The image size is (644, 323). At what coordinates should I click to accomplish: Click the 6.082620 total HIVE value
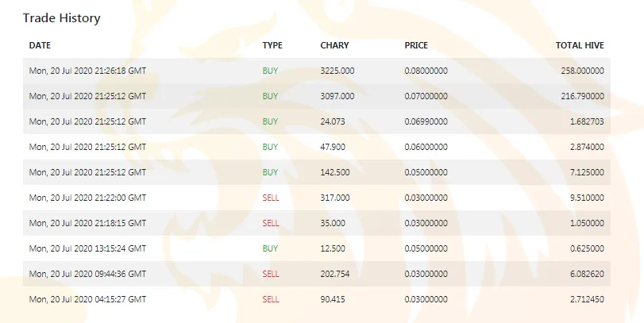587,274
